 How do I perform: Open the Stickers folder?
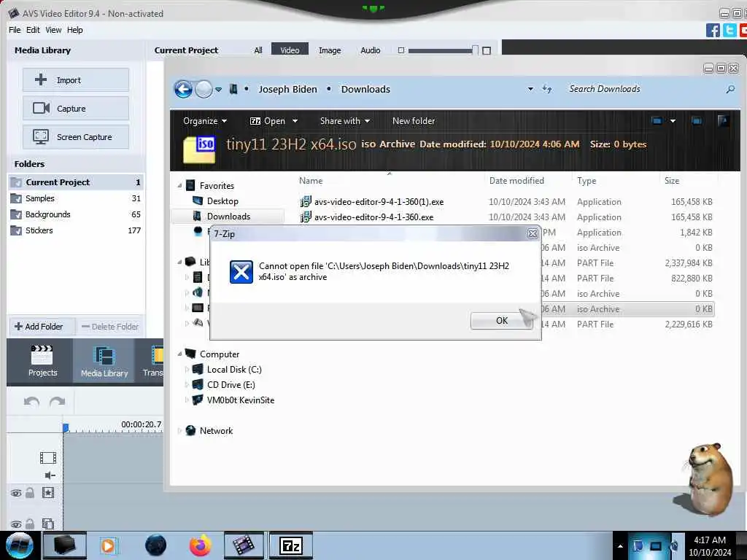pyautogui.click(x=76, y=230)
